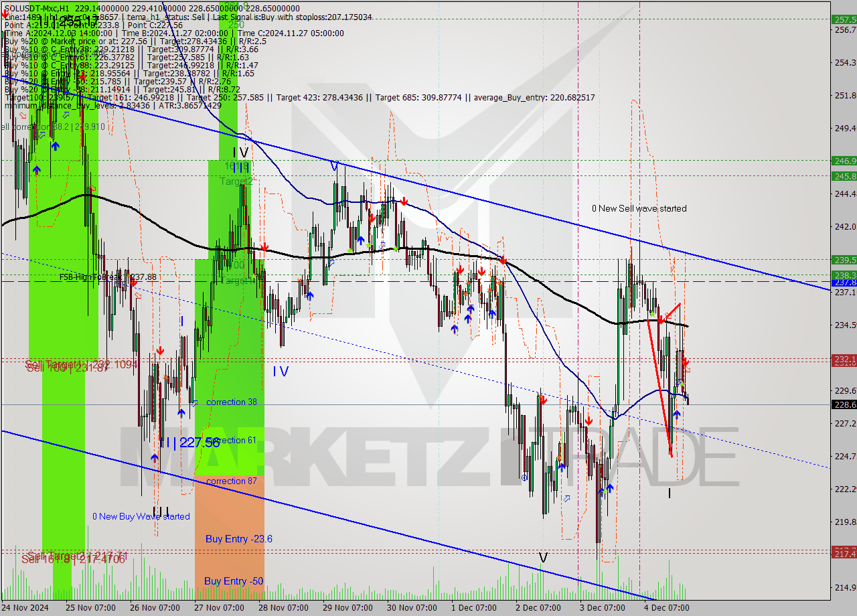This screenshot has height=616, width=857.
Task: Click the '24 Nov 2024' date label
Action: coord(25,608)
